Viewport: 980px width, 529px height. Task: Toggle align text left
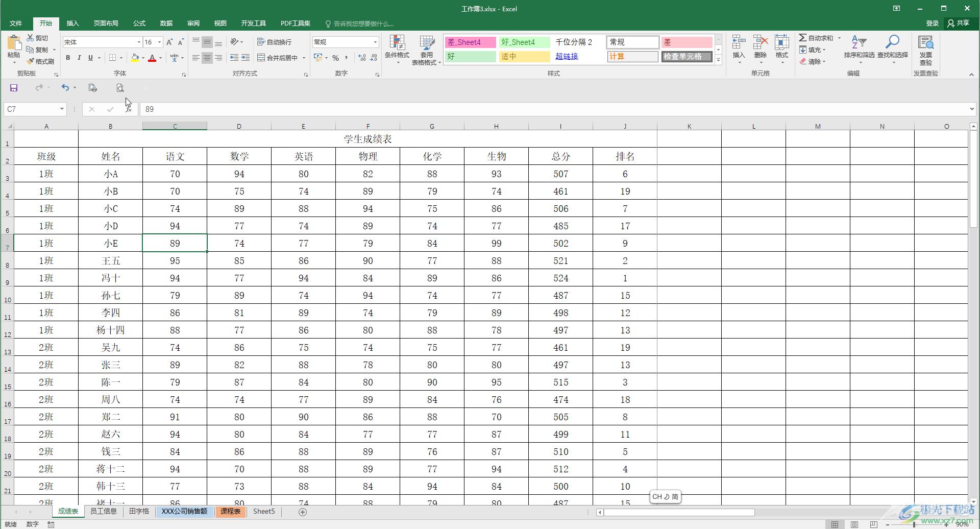195,58
